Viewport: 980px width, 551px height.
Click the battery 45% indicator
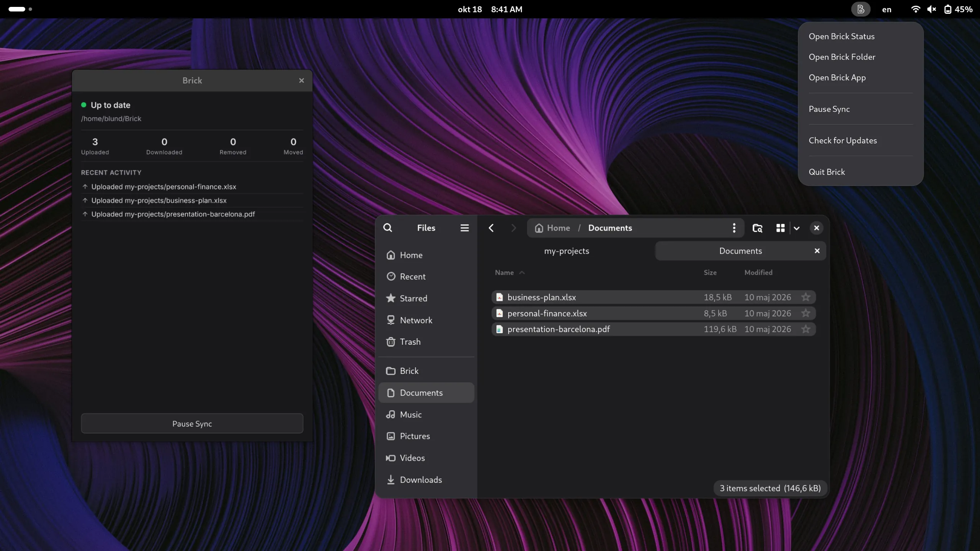[x=958, y=9]
